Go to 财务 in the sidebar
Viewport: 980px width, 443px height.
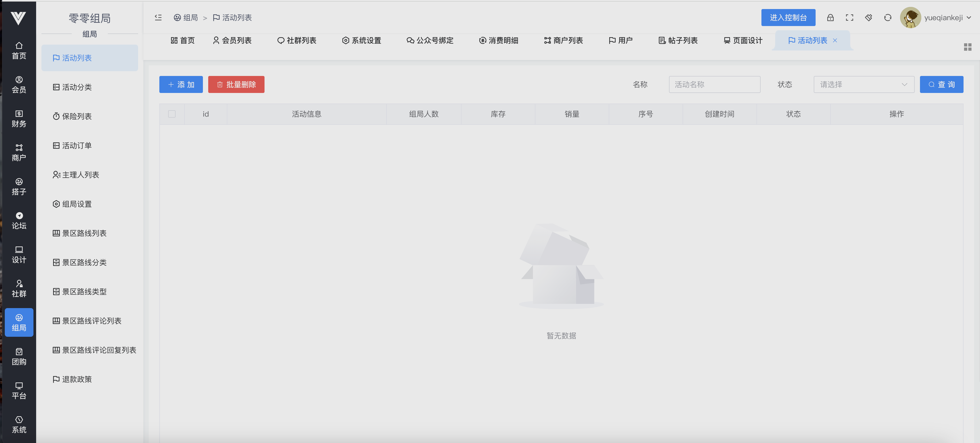coord(19,118)
